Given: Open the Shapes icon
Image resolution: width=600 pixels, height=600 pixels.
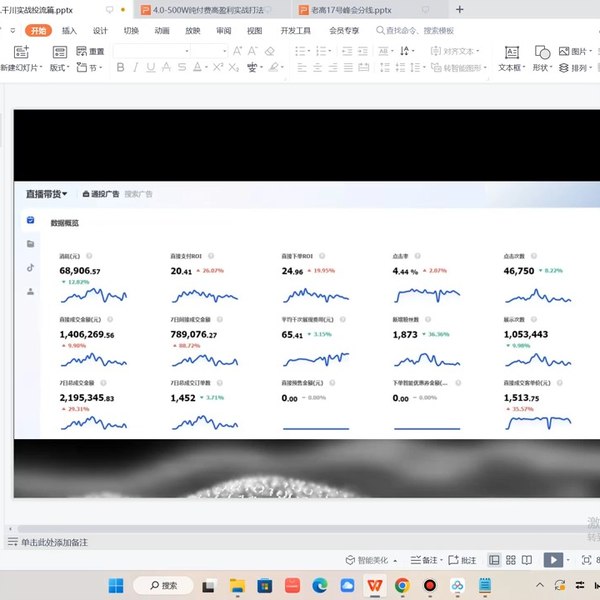Looking at the screenshot, I should [x=542, y=52].
